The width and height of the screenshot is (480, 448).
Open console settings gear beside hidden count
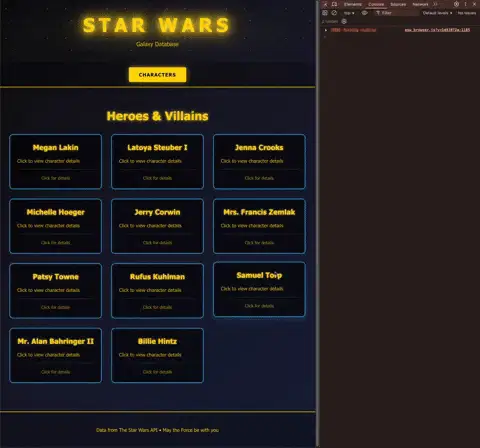coord(344,21)
